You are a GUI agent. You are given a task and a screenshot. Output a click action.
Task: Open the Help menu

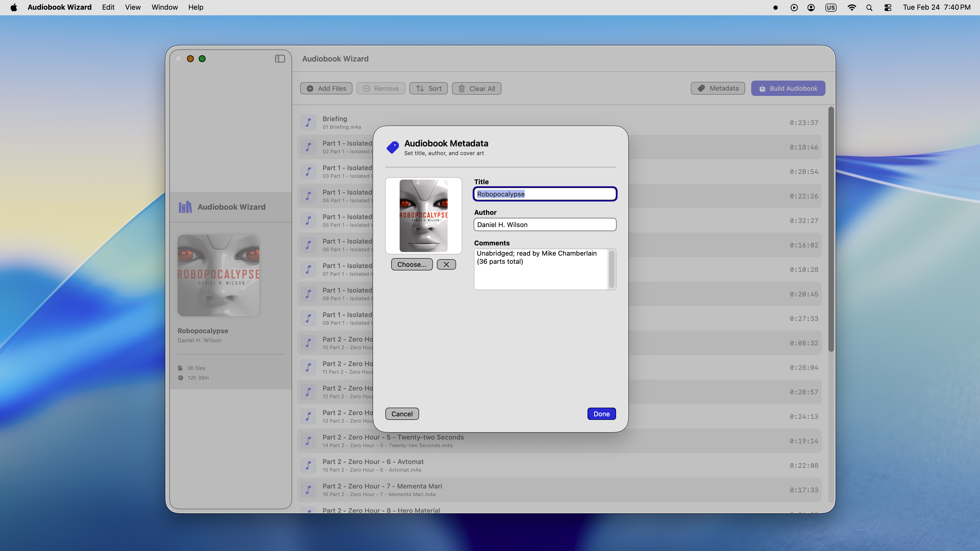pos(195,7)
